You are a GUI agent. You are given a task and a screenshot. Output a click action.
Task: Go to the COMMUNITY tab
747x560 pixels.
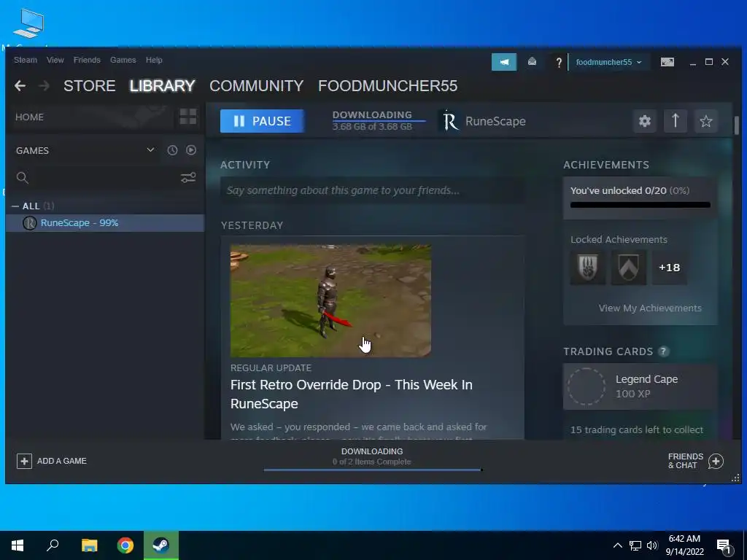pos(256,86)
